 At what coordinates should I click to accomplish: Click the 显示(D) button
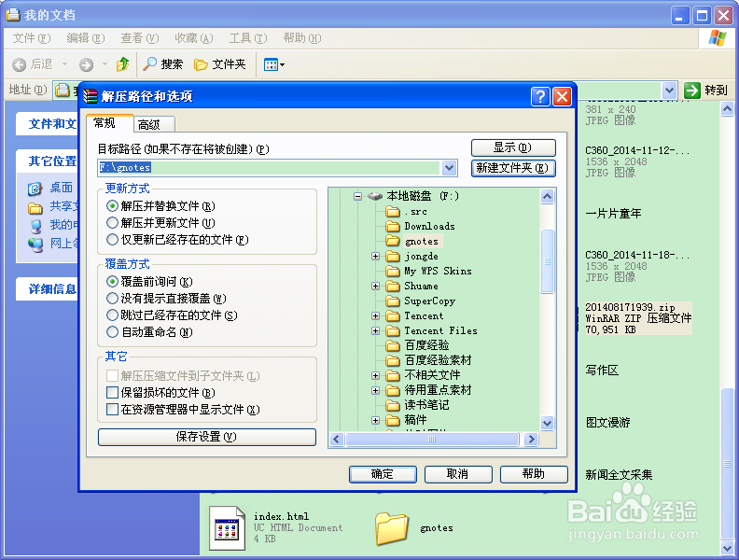(x=513, y=147)
